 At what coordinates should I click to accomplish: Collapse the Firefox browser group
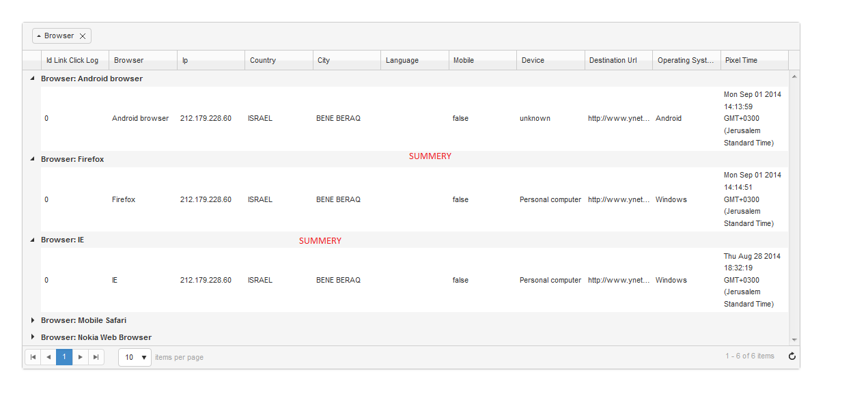(x=32, y=159)
